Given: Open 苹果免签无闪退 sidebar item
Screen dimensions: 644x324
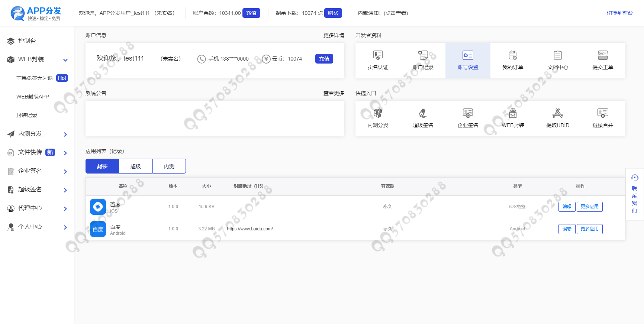Looking at the screenshot, I should pos(35,78).
